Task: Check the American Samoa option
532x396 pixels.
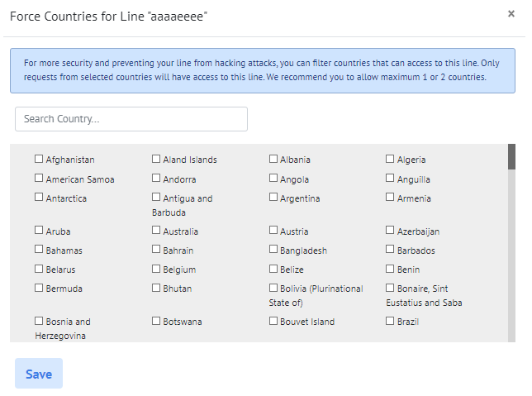Action: coord(39,179)
